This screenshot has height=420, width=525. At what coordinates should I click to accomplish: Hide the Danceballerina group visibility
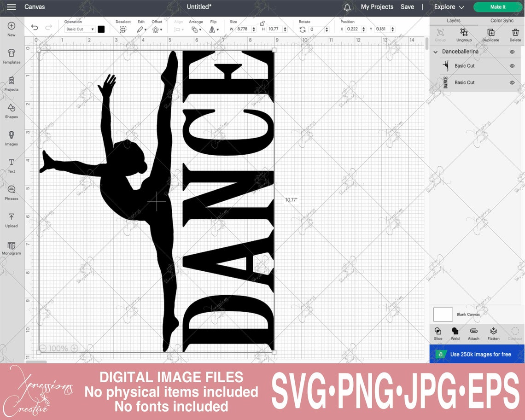coord(511,52)
